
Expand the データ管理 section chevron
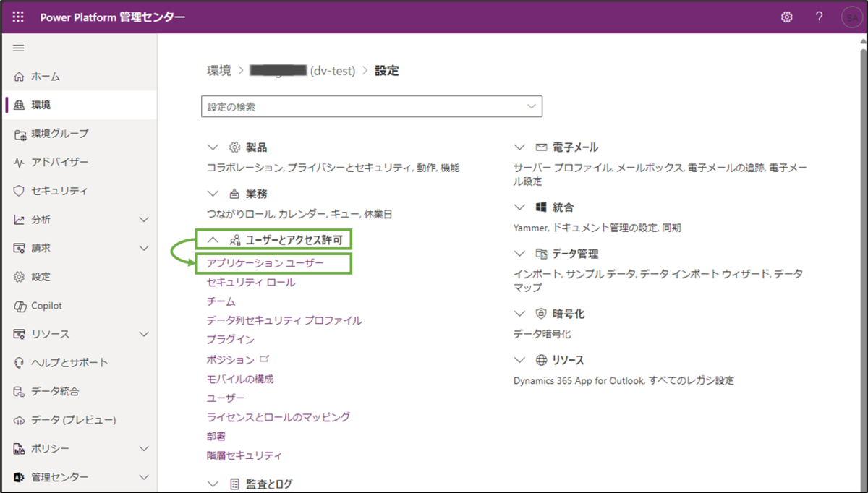(x=519, y=254)
